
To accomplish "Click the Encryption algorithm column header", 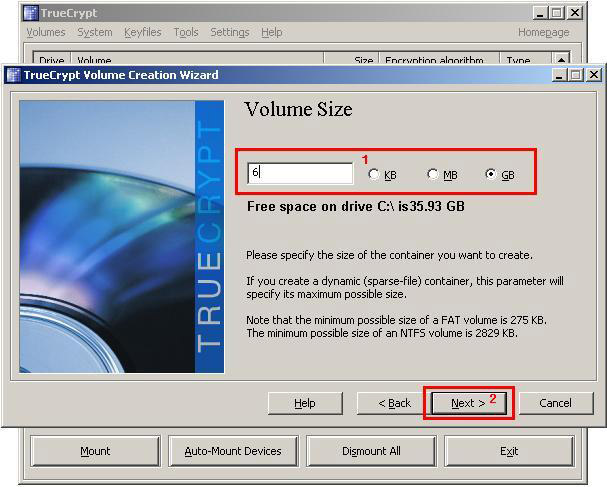I will (439, 59).
